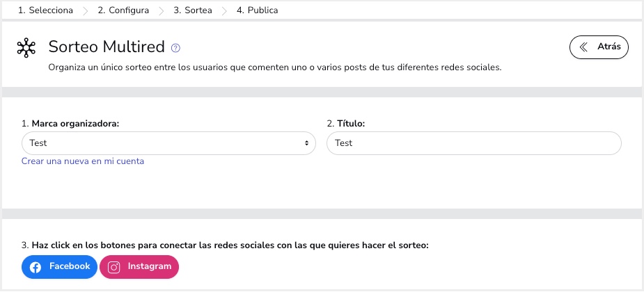Viewport: 644px width, 292px height.
Task: Click the dropdown arrows in Test select
Action: coord(306,143)
